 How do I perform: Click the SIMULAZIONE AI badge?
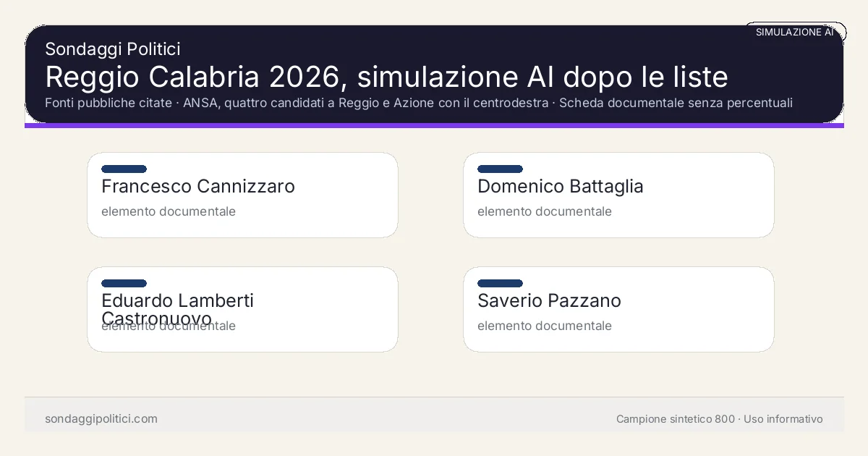794,32
